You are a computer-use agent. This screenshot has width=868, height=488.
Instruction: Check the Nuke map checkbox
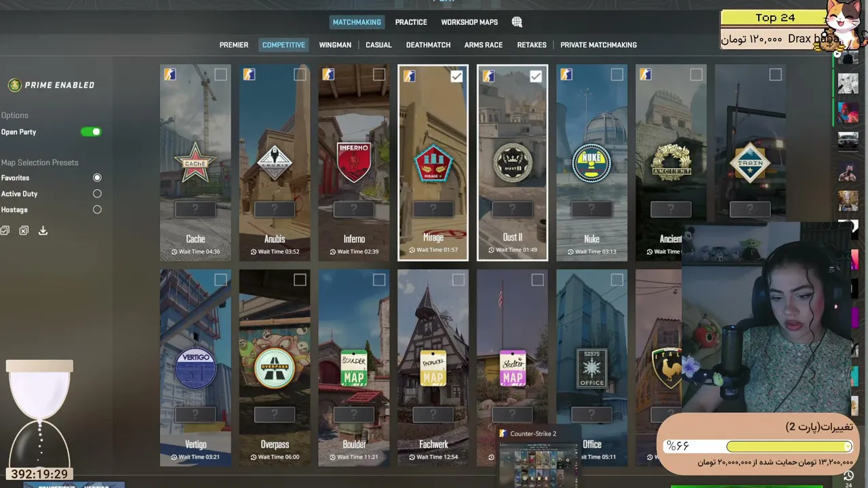617,75
